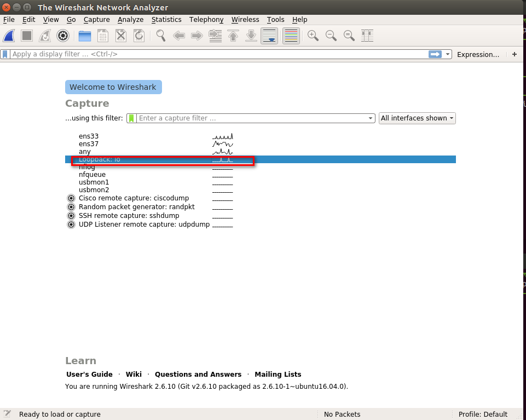The height and width of the screenshot is (420, 526).
Task: Open the Edit menu
Action: (29, 20)
